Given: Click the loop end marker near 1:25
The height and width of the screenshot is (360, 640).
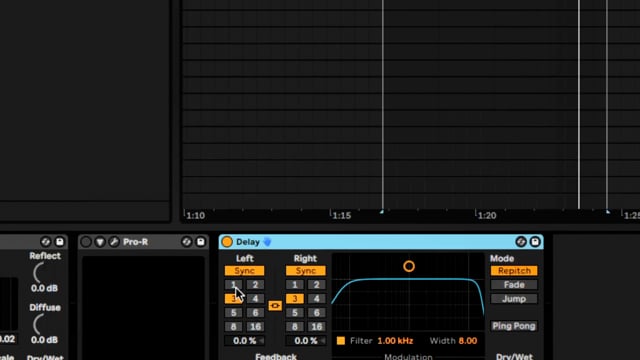Looking at the screenshot, I should pos(608,211).
